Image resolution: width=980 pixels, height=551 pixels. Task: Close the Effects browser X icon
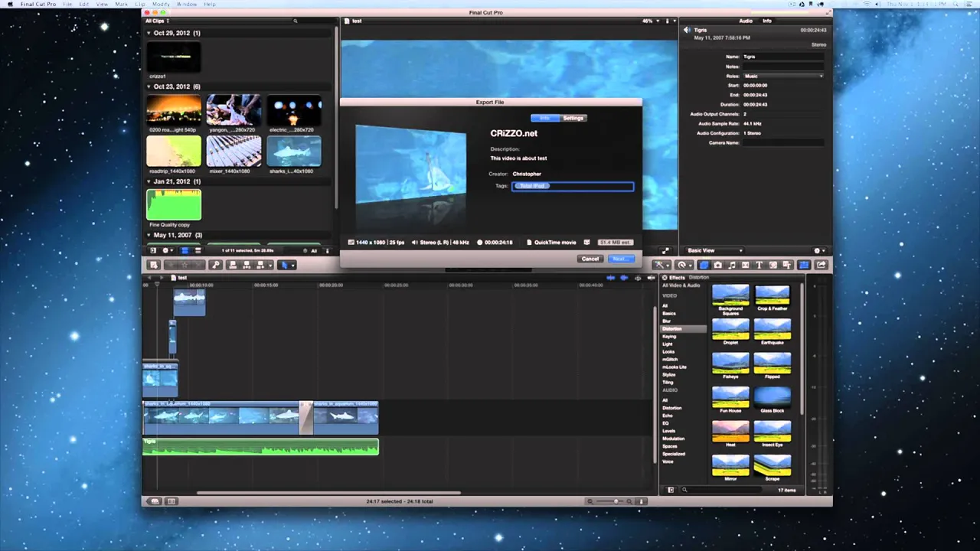pyautogui.click(x=665, y=278)
